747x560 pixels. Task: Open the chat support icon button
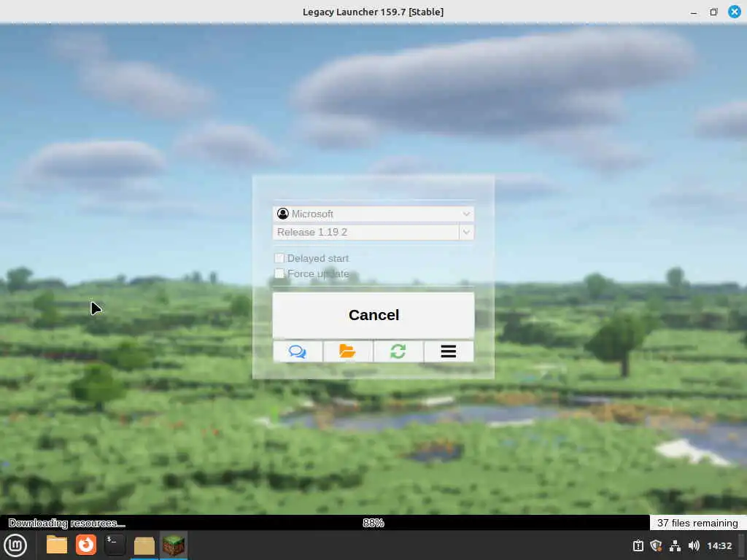click(x=298, y=351)
